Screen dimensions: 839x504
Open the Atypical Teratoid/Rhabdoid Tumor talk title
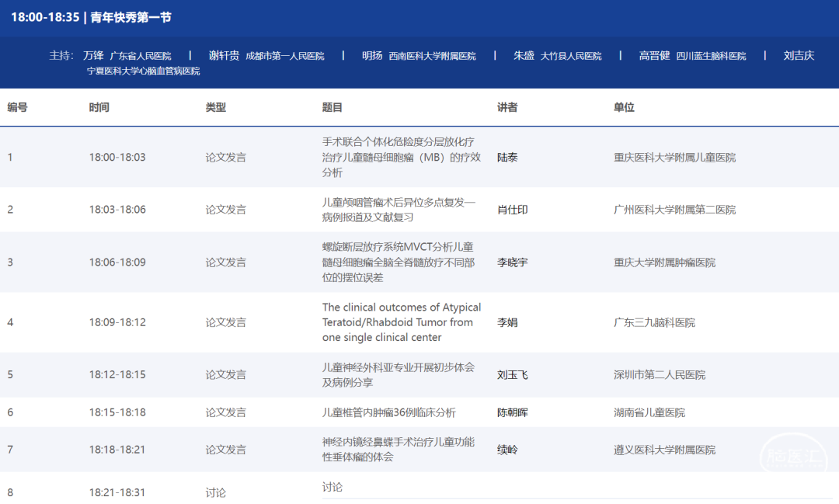click(402, 322)
